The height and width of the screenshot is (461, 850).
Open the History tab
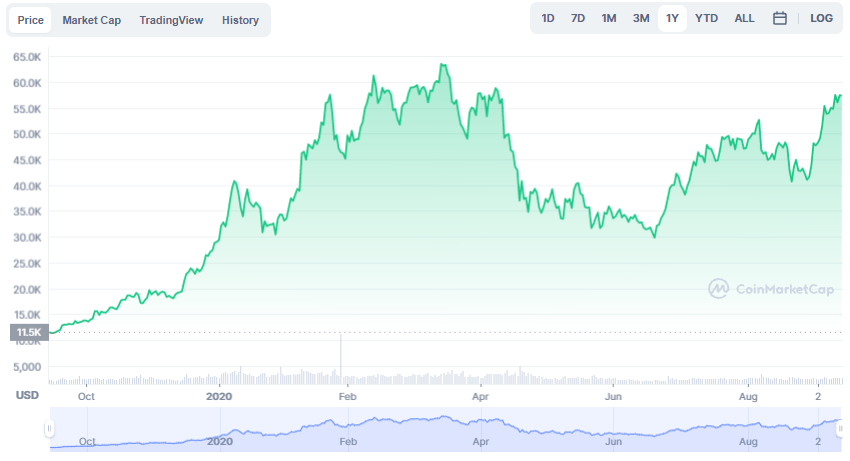point(240,20)
